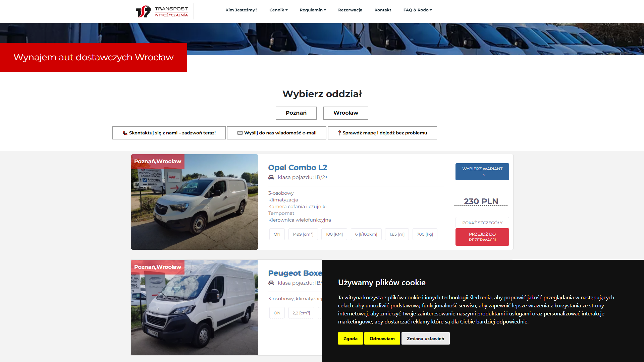Expand Wybierz Wariant for Opel Combo
Image resolution: width=644 pixels, height=362 pixels.
pos(482,172)
